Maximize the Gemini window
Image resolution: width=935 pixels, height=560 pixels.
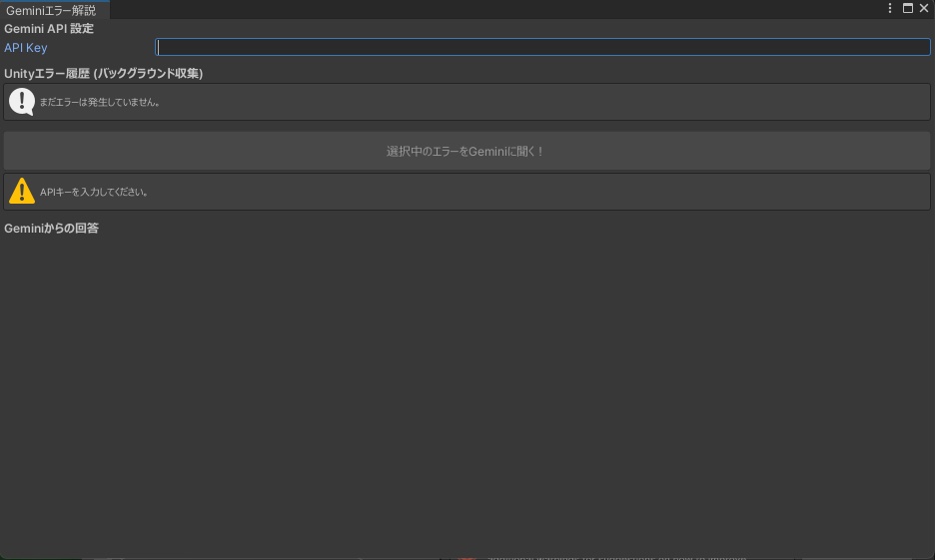(908, 8)
